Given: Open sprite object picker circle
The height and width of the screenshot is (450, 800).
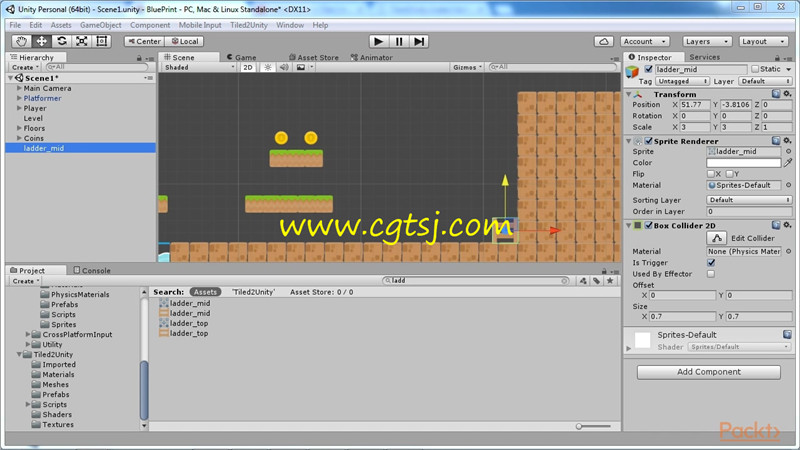Looking at the screenshot, I should [x=788, y=152].
